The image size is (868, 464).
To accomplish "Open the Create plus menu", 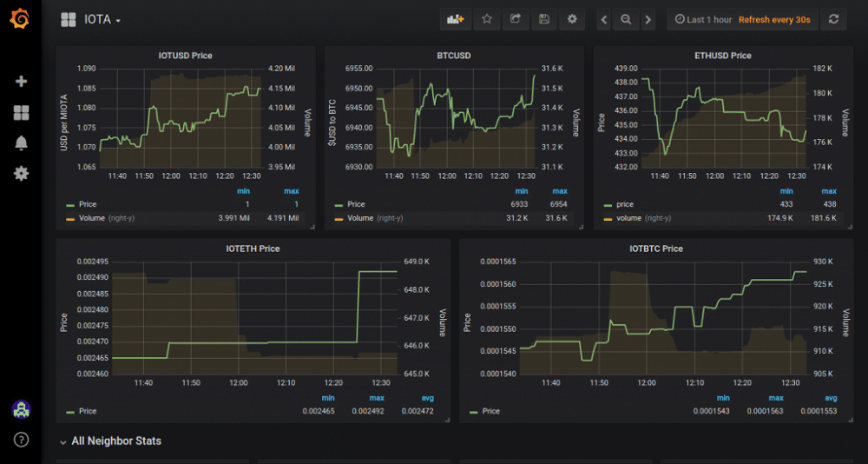I will tap(21, 81).
